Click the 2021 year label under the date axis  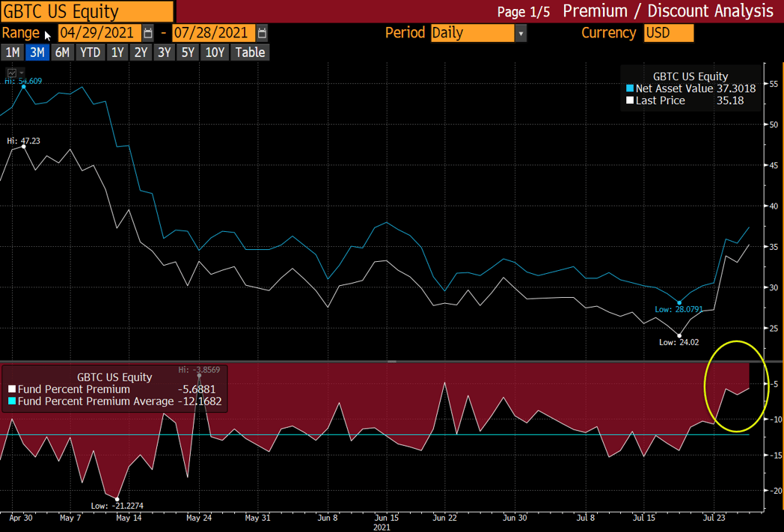[382, 527]
